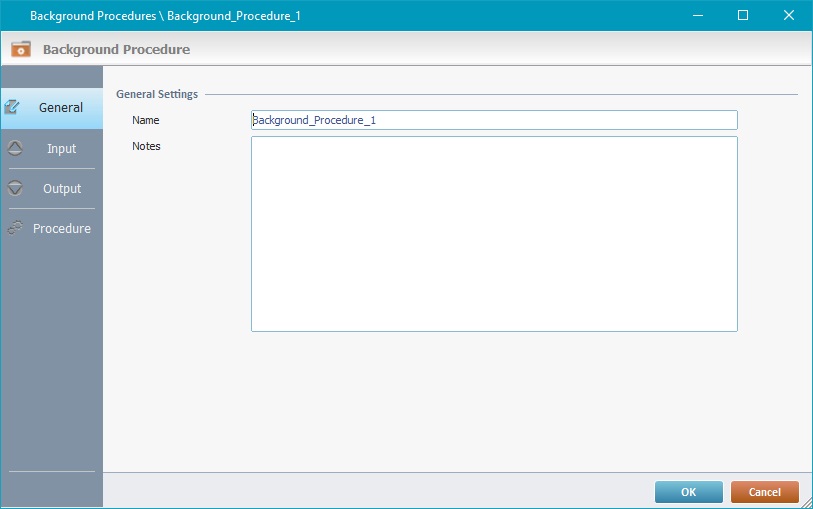Click the Notes field label

(146, 146)
